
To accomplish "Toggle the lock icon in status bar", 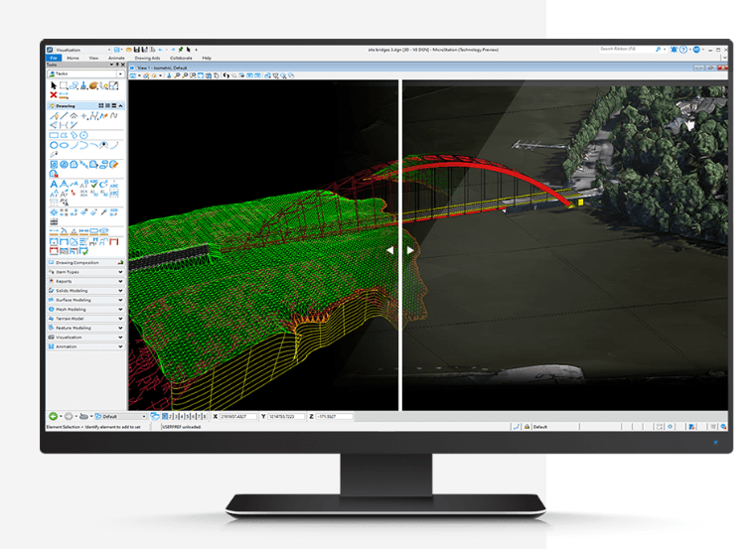I will click(527, 427).
